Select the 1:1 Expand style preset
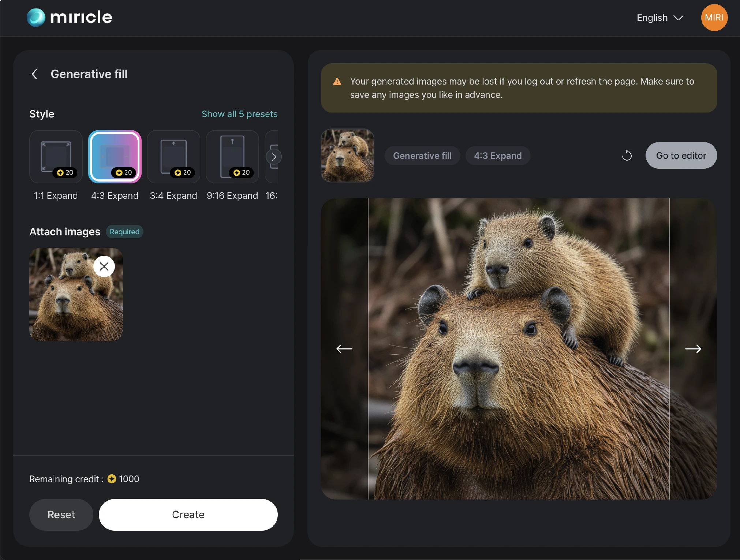The width and height of the screenshot is (740, 560). [x=56, y=157]
